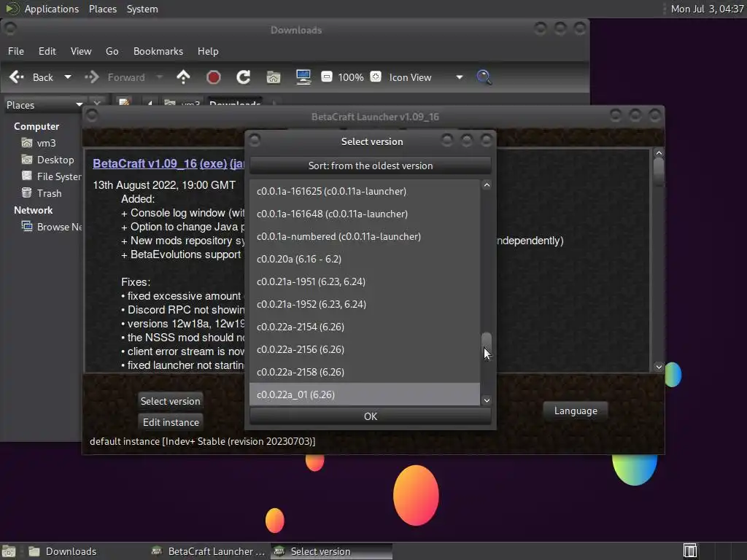Select Browse Network in the sidebar
The image size is (747, 560).
52,227
